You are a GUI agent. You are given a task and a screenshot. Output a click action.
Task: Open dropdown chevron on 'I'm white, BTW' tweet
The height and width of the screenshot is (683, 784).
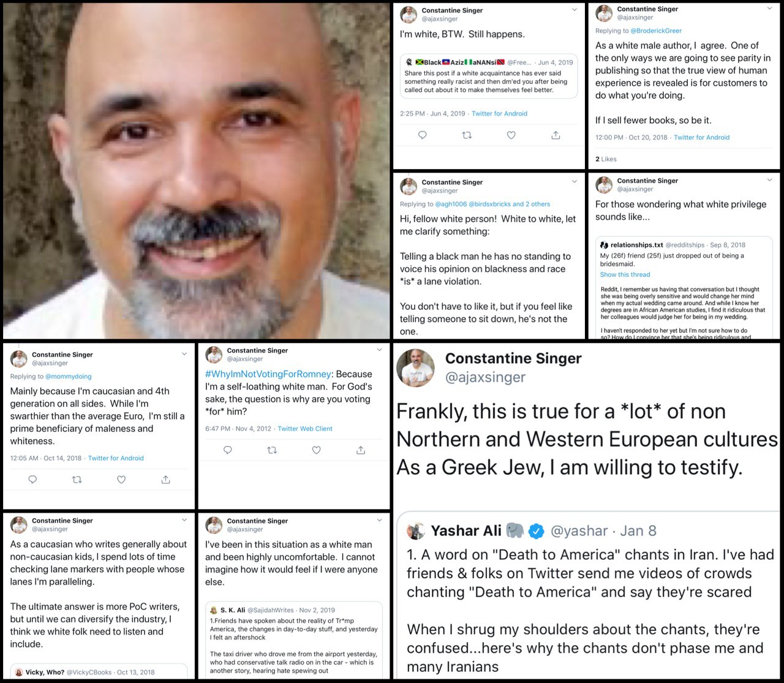(x=574, y=10)
